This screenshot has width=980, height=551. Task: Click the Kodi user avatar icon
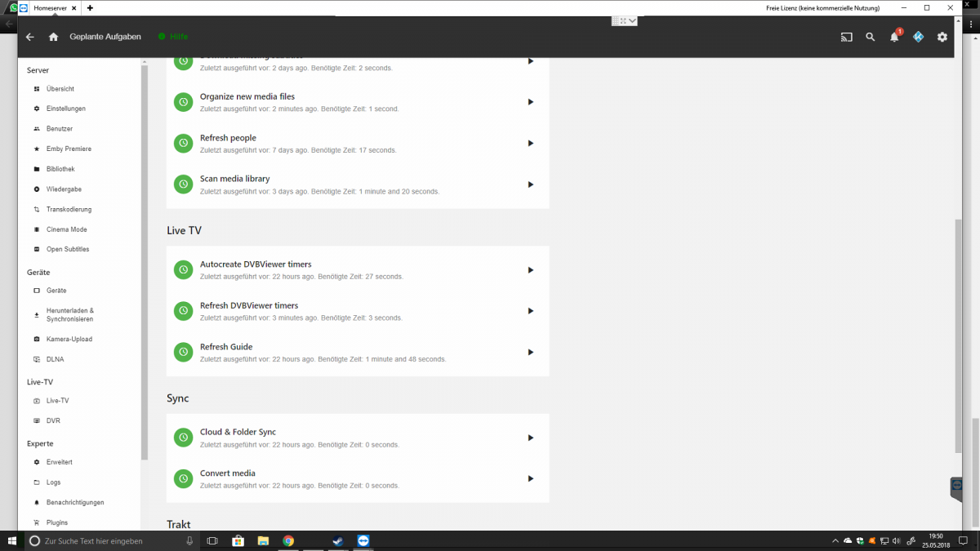(x=918, y=37)
